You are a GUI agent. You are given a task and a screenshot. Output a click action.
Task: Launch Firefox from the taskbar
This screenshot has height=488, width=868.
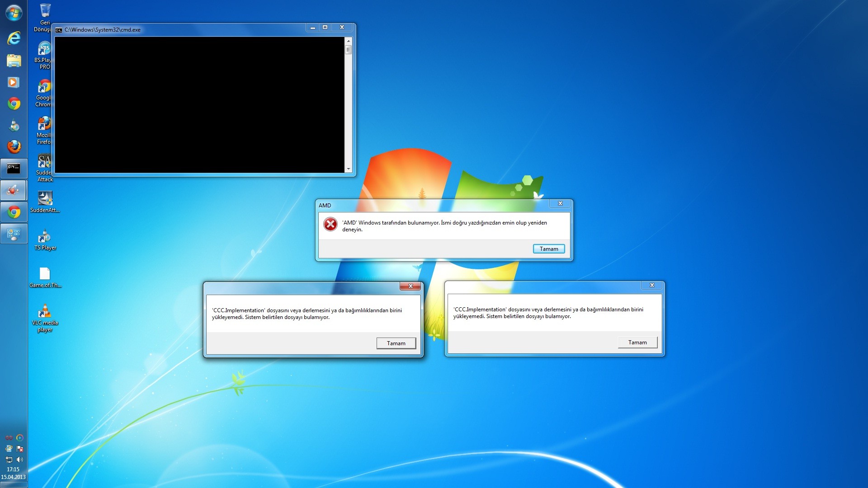point(14,146)
